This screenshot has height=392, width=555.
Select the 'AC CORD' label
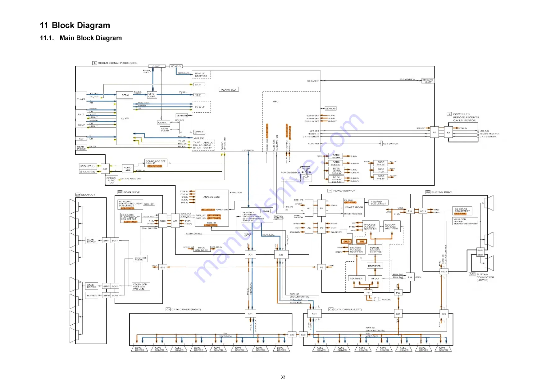coord(386,300)
